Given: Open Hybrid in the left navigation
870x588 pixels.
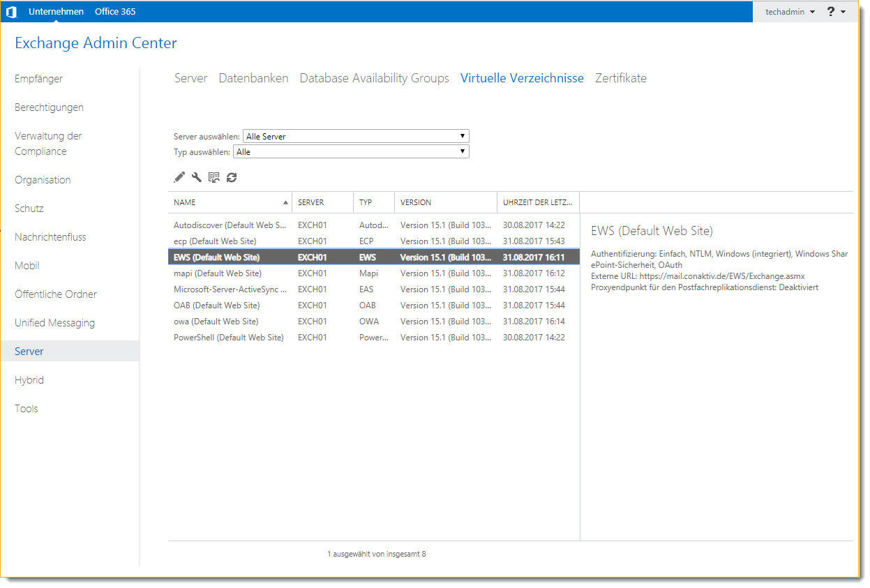Looking at the screenshot, I should 29,380.
